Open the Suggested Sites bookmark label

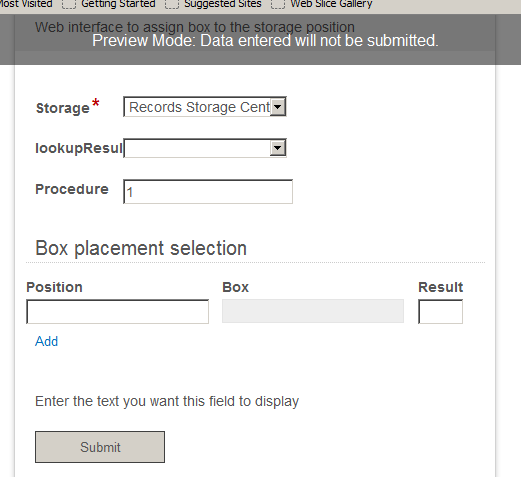pos(223,4)
